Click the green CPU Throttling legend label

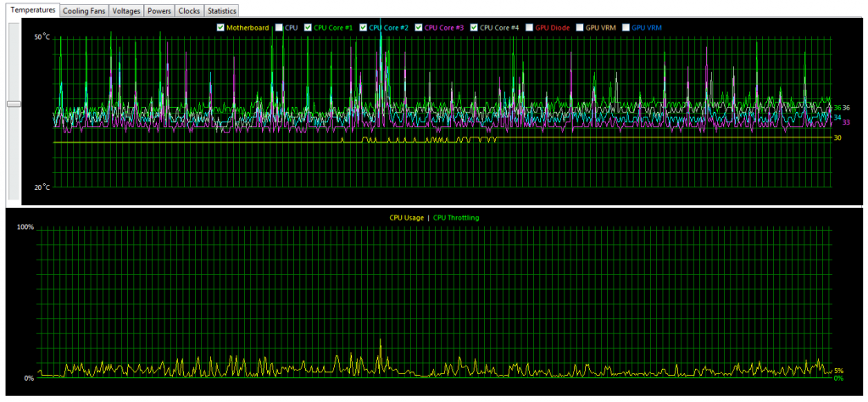pyautogui.click(x=456, y=218)
